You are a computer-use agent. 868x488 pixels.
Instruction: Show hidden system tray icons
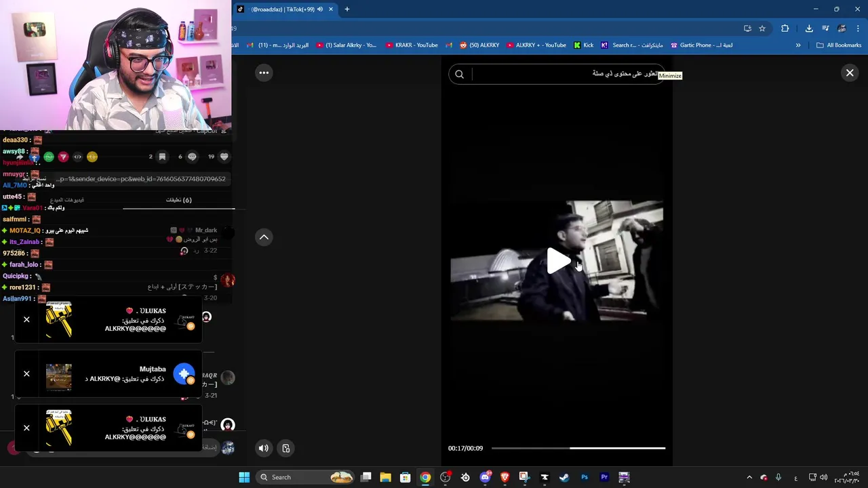point(749,477)
